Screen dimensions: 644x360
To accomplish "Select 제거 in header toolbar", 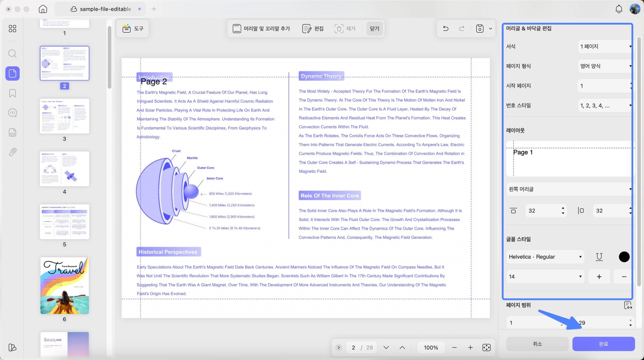I will 345,29.
